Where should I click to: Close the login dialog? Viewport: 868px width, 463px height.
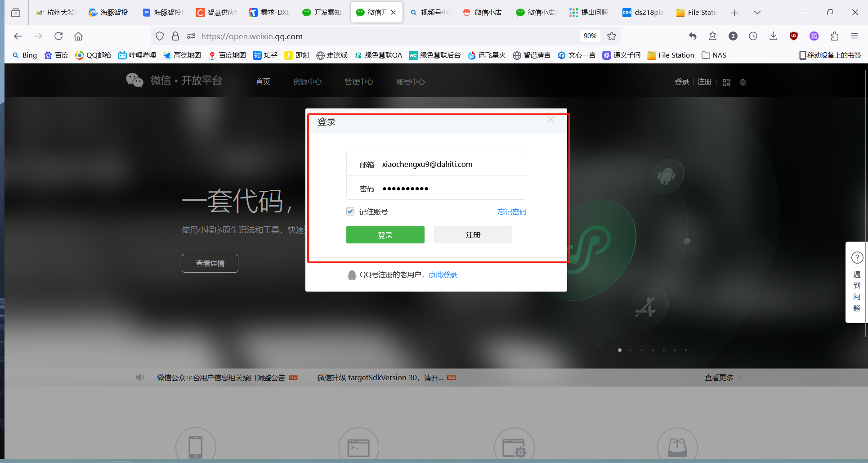[551, 120]
